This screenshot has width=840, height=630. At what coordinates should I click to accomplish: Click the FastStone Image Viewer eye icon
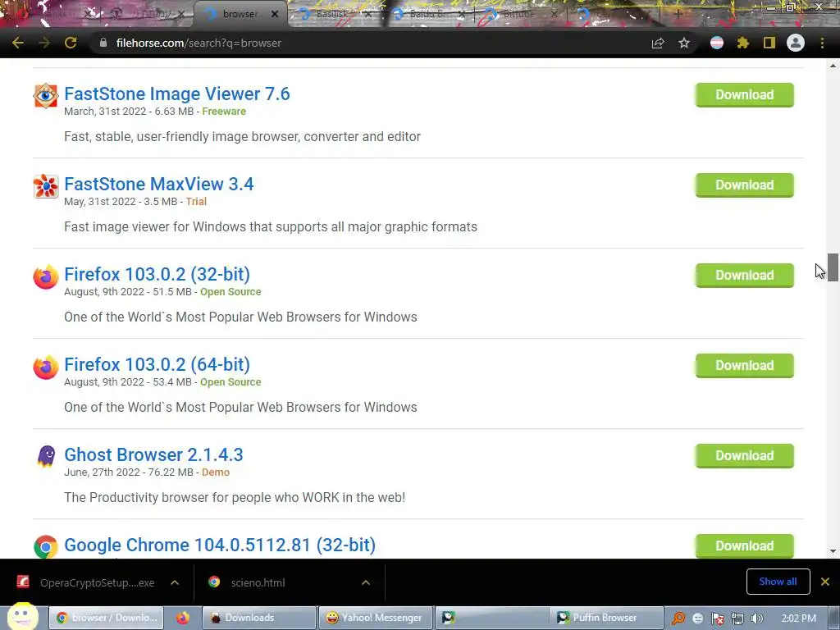click(46, 96)
